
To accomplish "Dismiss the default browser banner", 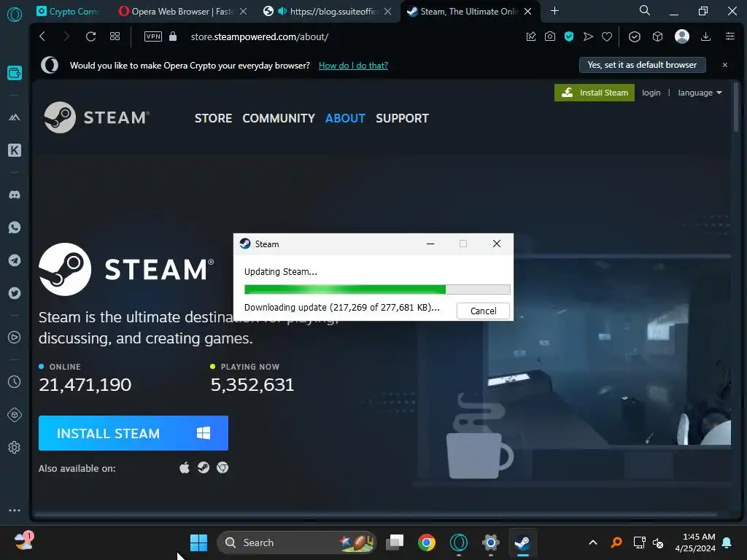I will point(724,65).
